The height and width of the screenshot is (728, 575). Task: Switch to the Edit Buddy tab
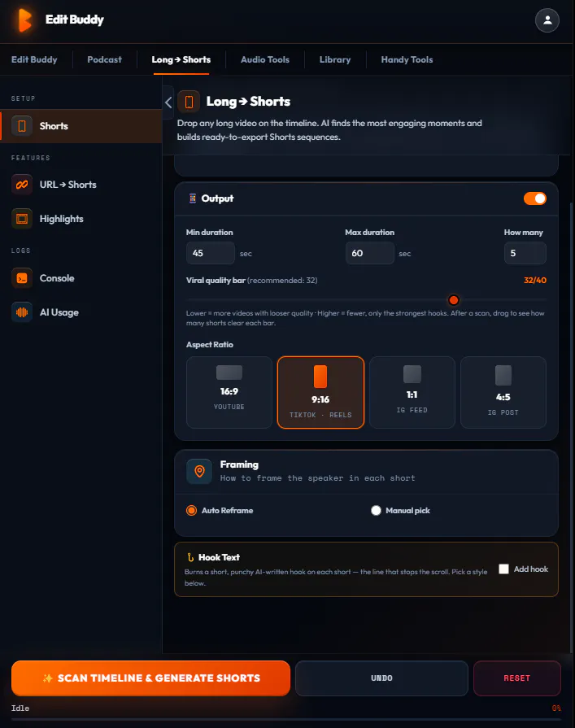point(34,59)
